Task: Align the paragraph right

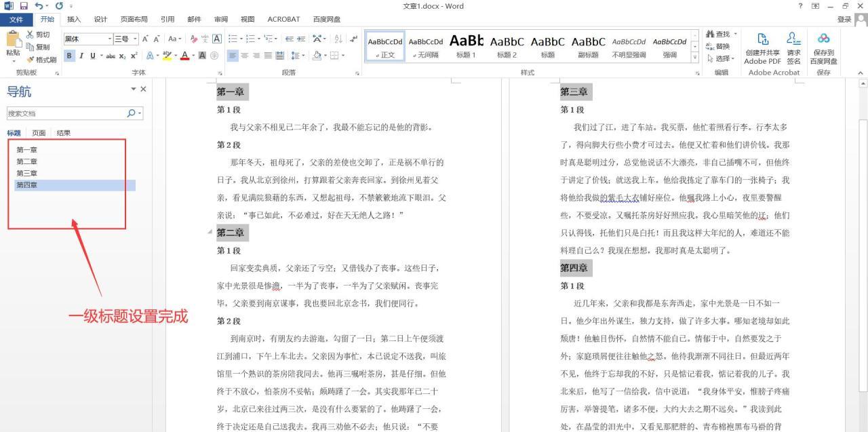Action: pos(256,56)
